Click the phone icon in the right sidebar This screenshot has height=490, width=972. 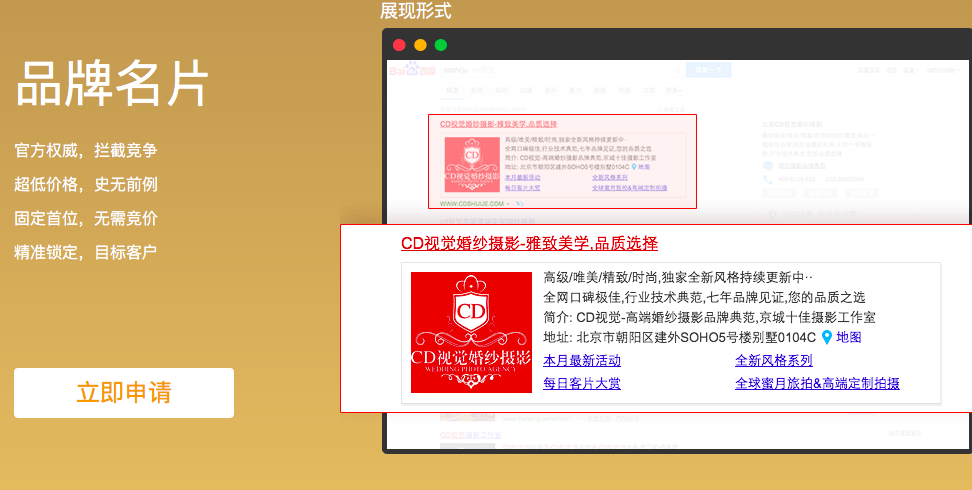[767, 181]
